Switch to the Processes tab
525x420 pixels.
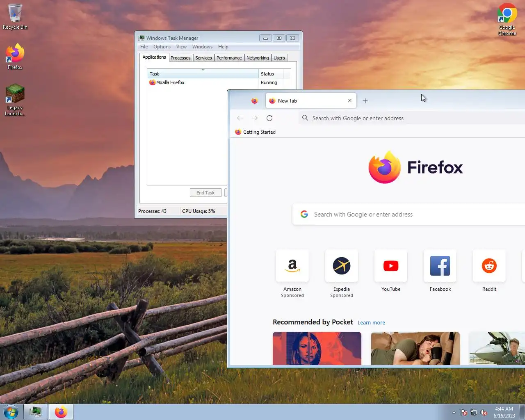point(180,58)
